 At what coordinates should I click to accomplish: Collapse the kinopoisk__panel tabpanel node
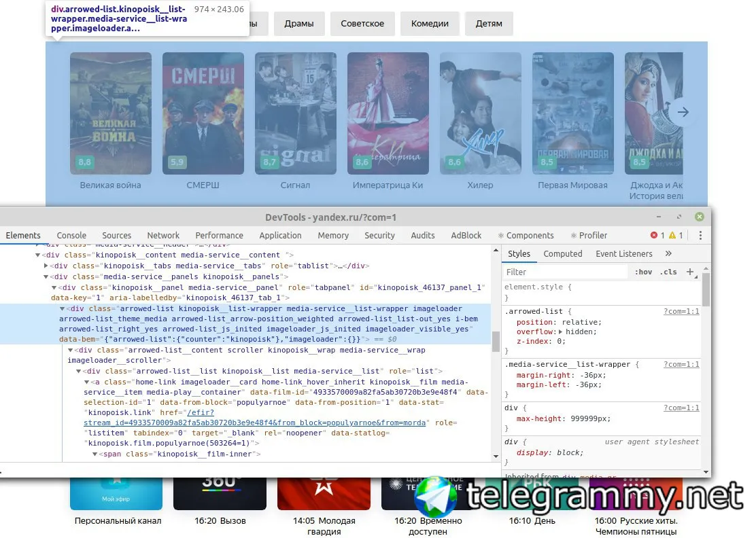(54, 287)
